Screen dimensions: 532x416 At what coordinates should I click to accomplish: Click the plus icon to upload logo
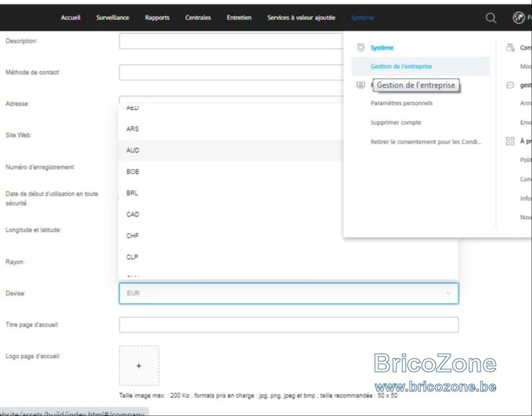[x=139, y=366]
